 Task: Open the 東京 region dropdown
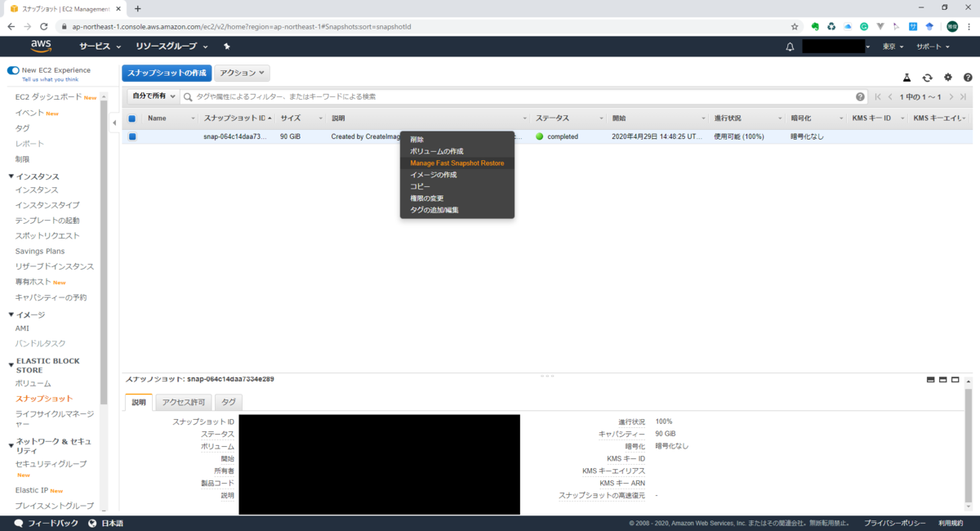pos(893,47)
